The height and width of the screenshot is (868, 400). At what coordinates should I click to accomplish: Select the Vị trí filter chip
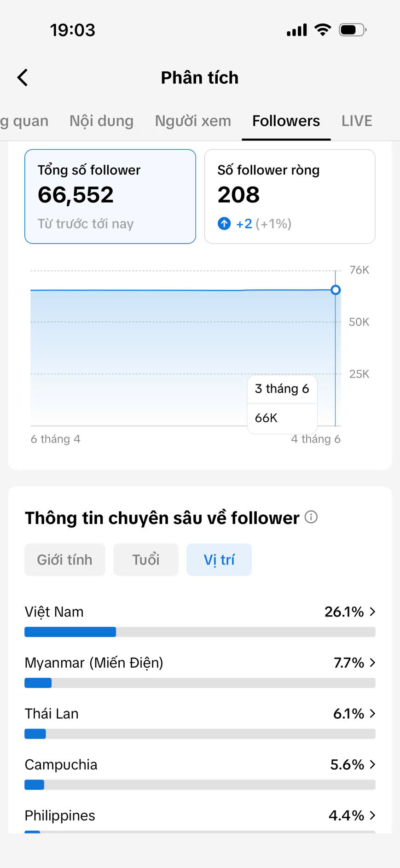[219, 559]
